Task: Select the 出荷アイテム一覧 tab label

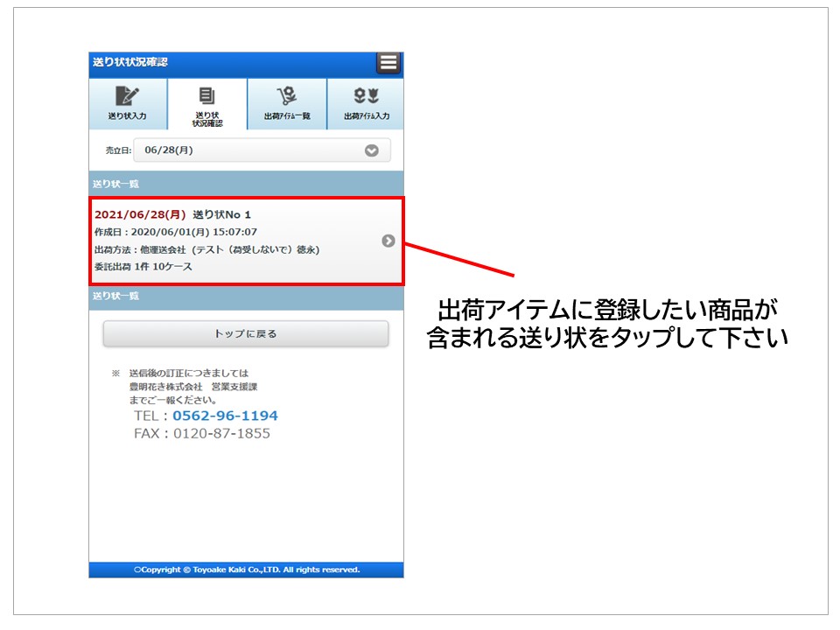Action: tap(287, 115)
